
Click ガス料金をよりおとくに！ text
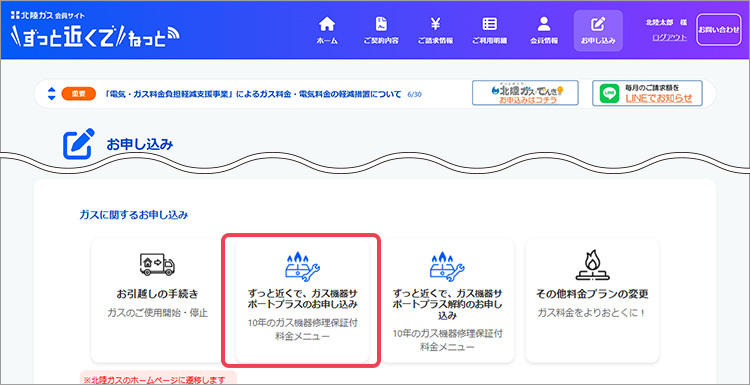click(592, 313)
